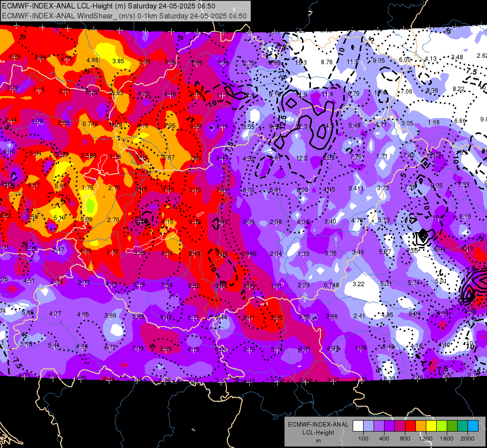Click the light lavender legend swatch
Viewport: 487px width, 448px height.
pos(369,426)
